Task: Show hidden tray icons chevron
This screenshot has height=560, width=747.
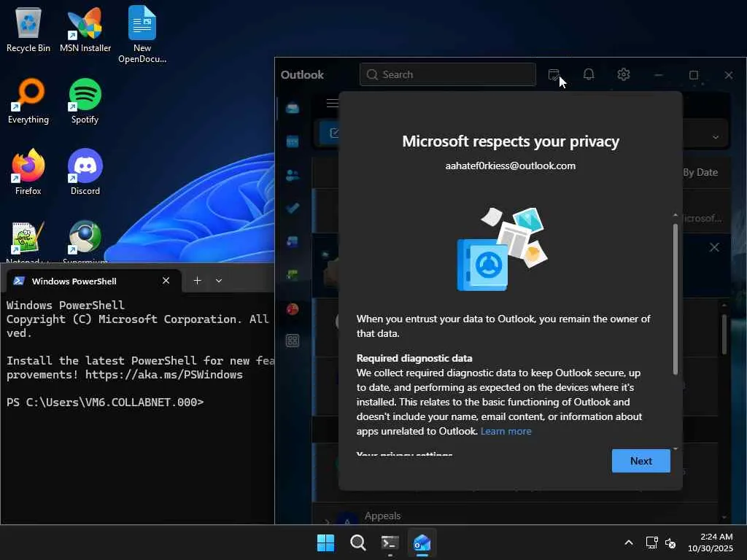Action: click(x=629, y=542)
